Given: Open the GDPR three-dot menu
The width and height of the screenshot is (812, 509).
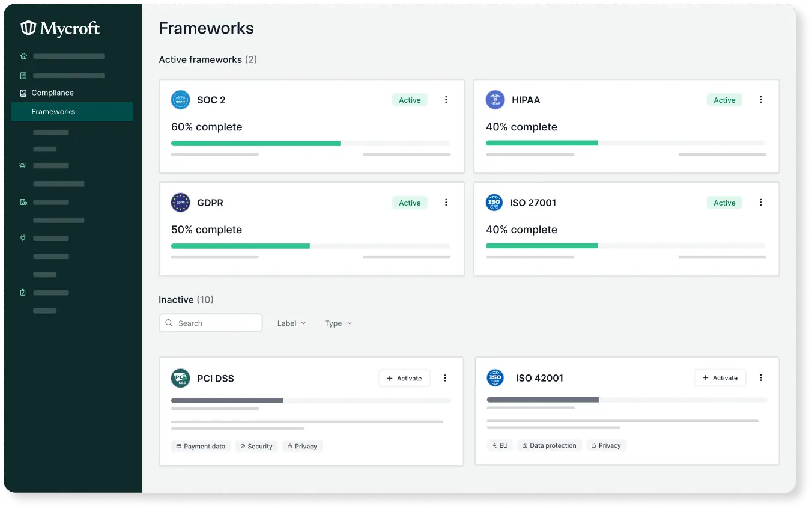Looking at the screenshot, I should coord(446,203).
